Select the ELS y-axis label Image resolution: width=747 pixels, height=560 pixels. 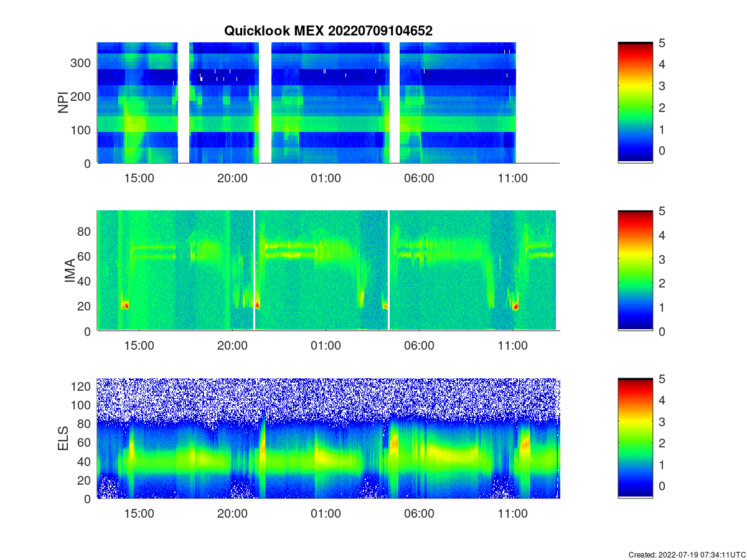point(63,439)
